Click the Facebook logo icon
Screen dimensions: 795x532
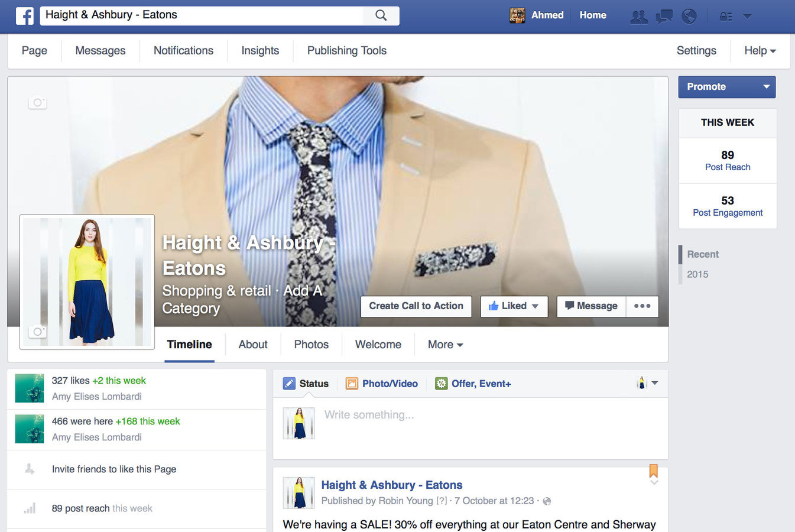click(x=24, y=15)
